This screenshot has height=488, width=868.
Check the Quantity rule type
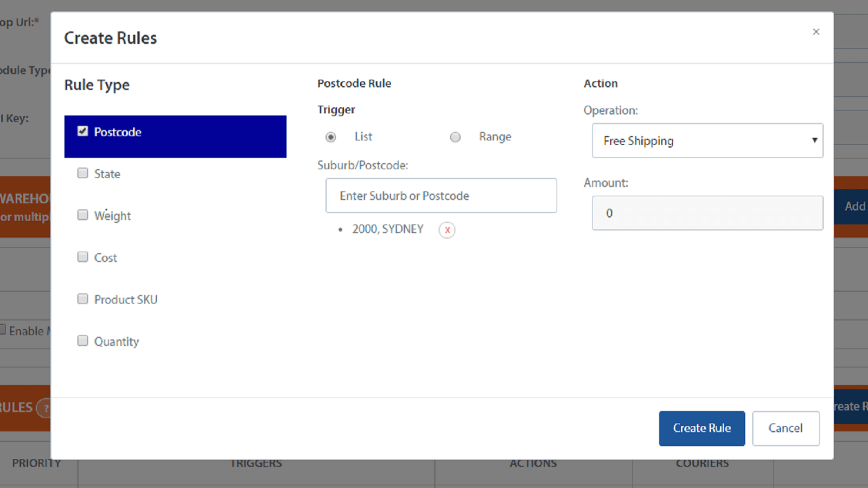pos(82,340)
